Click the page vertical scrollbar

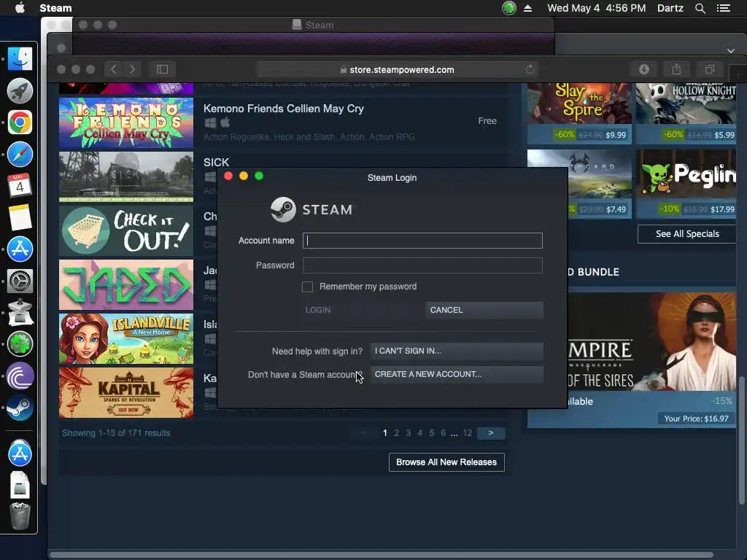[741, 440]
